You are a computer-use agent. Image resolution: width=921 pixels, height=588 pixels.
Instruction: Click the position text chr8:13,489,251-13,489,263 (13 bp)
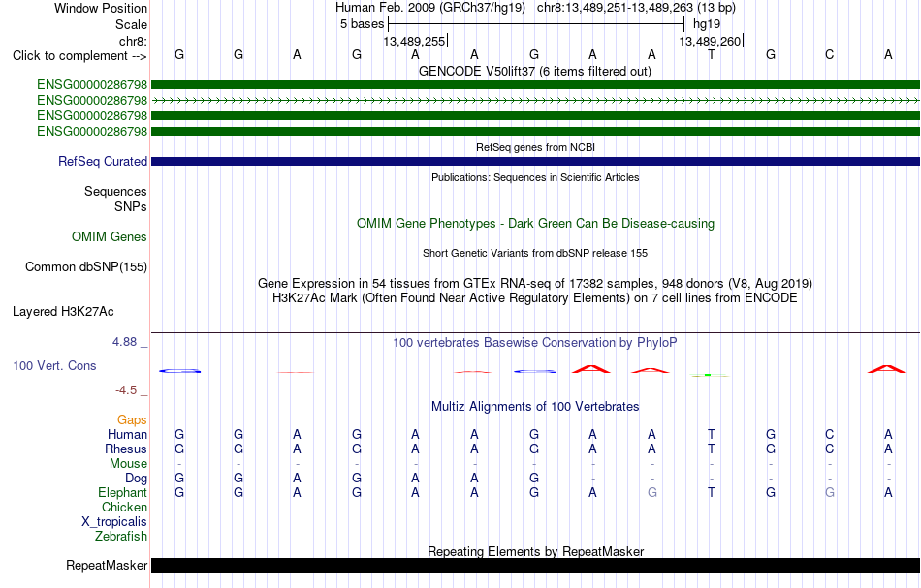tap(636, 8)
